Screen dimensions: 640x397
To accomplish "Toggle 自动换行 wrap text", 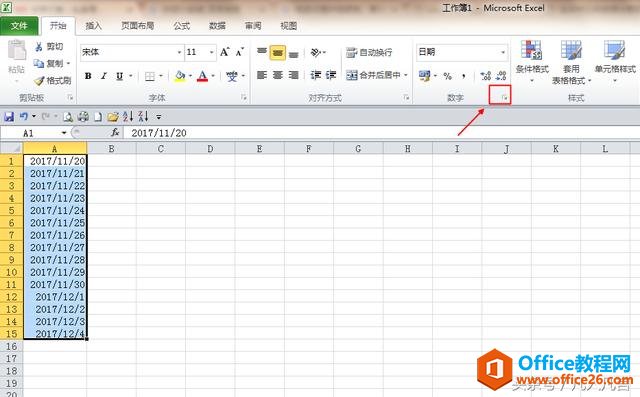I will coord(369,52).
